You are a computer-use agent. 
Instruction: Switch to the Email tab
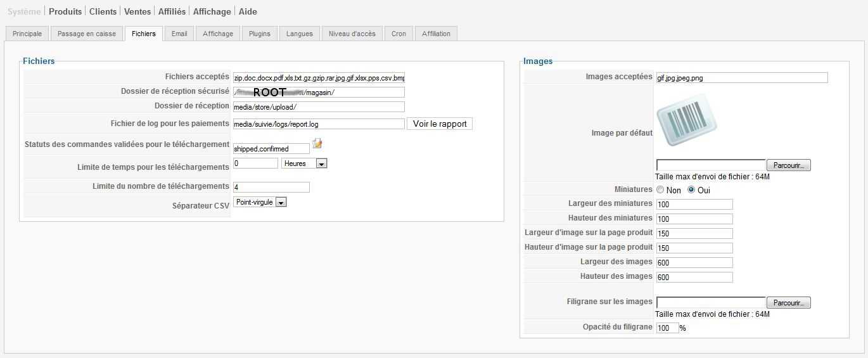pyautogui.click(x=179, y=34)
